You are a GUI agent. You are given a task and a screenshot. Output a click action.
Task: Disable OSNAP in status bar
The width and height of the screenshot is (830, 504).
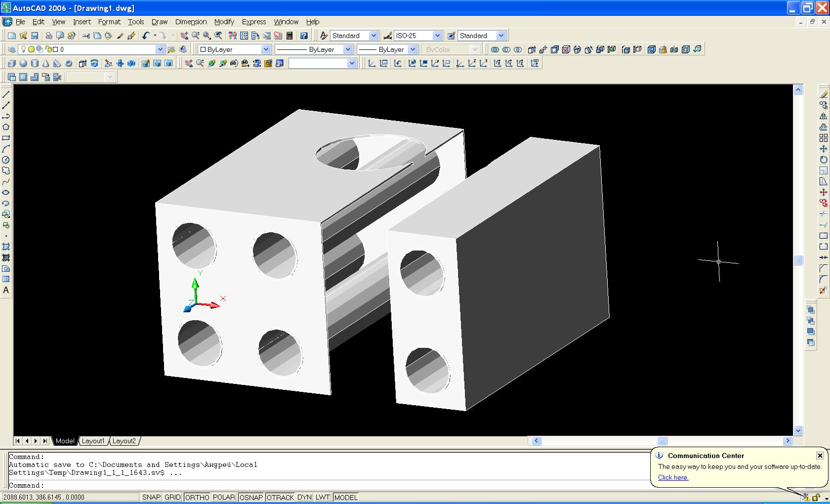(251, 497)
